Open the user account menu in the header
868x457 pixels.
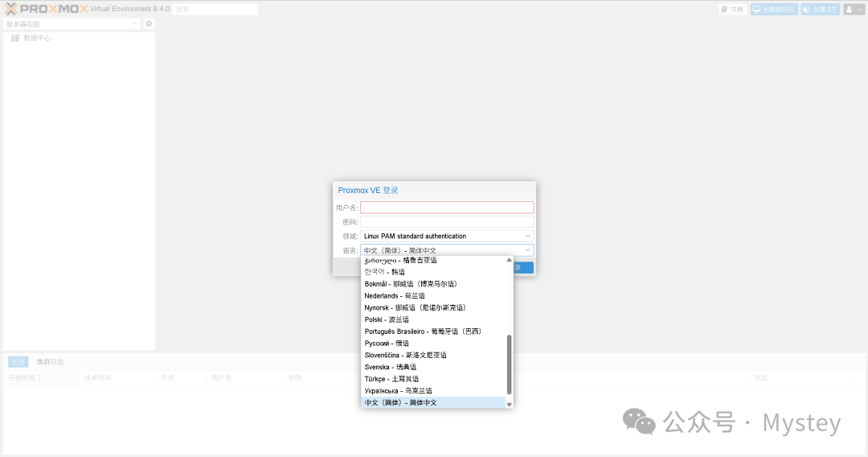point(854,10)
